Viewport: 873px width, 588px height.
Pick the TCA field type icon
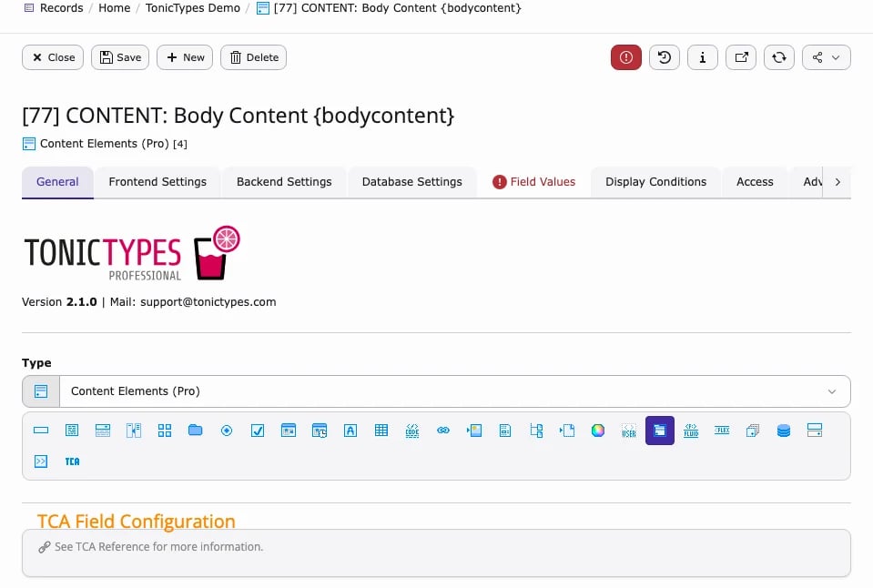point(73,461)
